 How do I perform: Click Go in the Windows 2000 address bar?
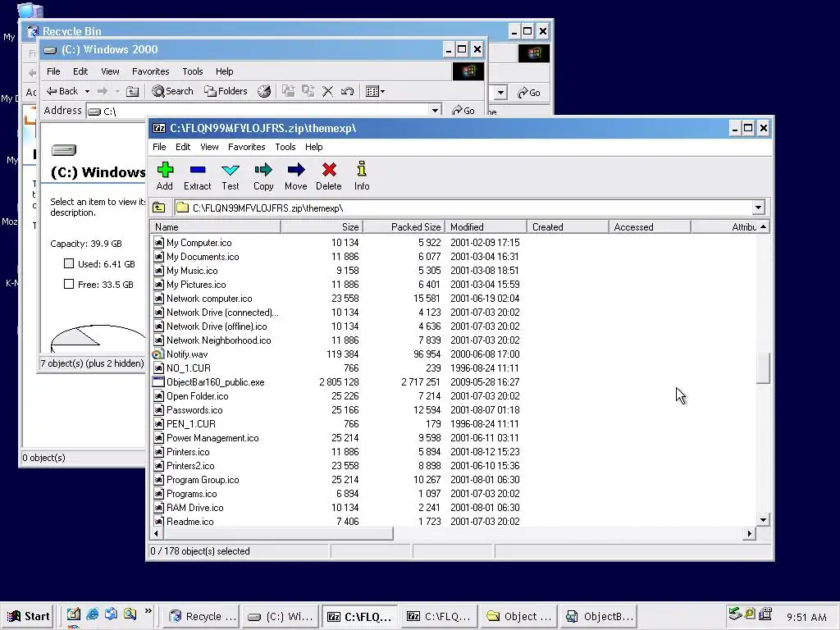point(463,111)
